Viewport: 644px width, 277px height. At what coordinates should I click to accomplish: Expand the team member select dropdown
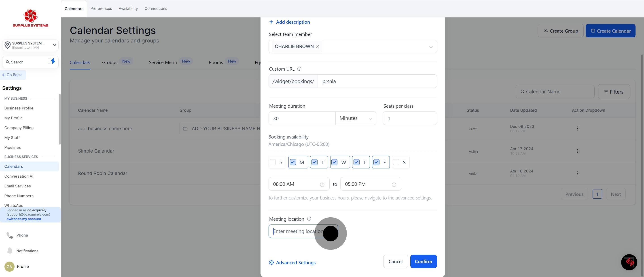pyautogui.click(x=431, y=47)
